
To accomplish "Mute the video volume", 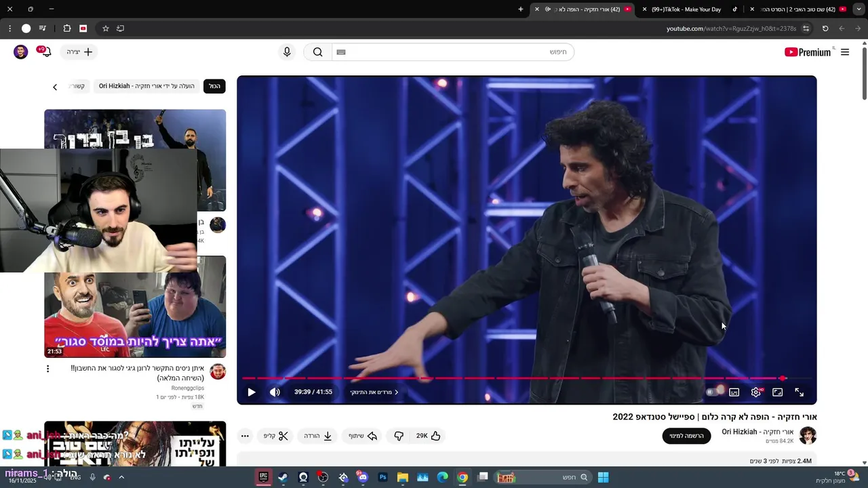I will click(x=275, y=392).
